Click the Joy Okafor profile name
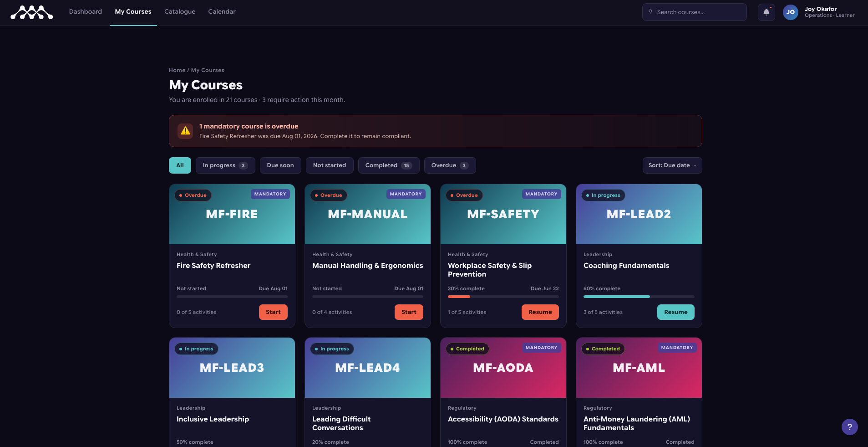868x447 pixels. point(821,9)
